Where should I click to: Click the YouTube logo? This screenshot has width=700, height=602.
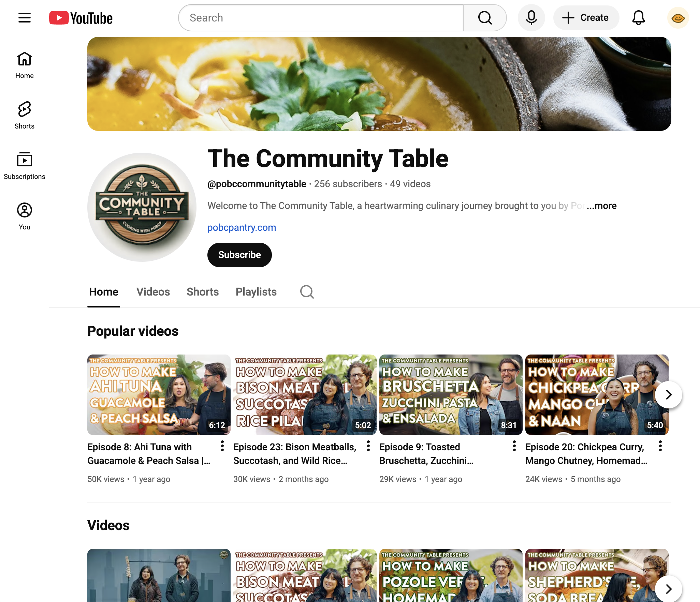tap(81, 18)
